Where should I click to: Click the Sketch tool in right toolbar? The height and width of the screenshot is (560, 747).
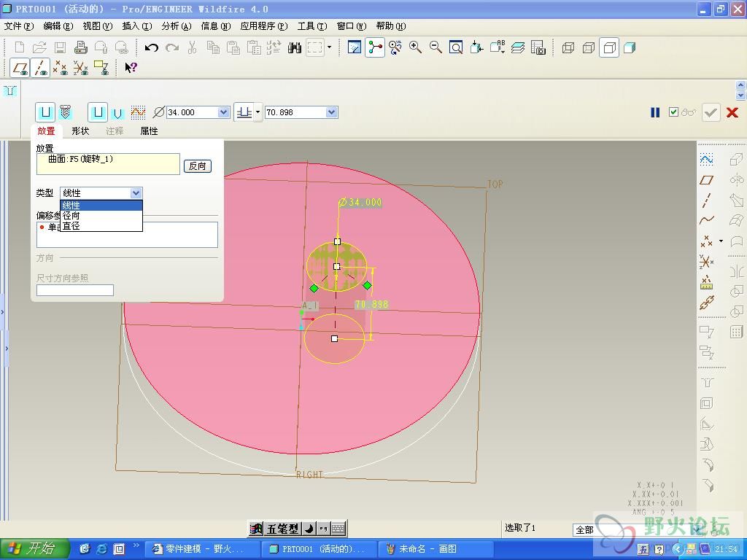tap(706, 159)
